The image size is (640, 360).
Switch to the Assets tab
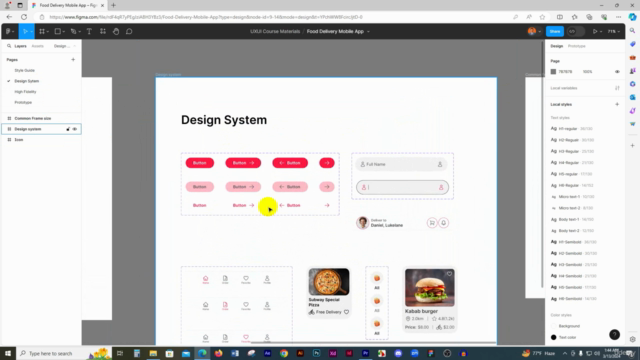coord(38,46)
